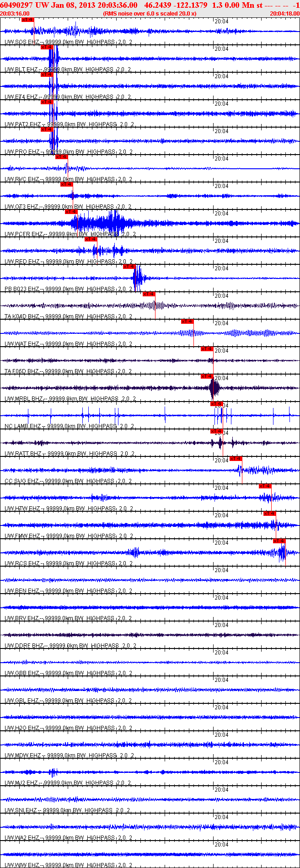Viewport: 300px width, 868px height.
Task: Click the pick flag on TA.F06D trace
Action: [x=207, y=349]
